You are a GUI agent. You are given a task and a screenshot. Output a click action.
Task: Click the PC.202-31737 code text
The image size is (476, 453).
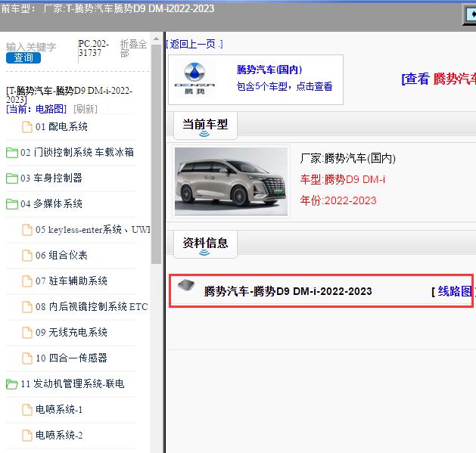(x=93, y=48)
